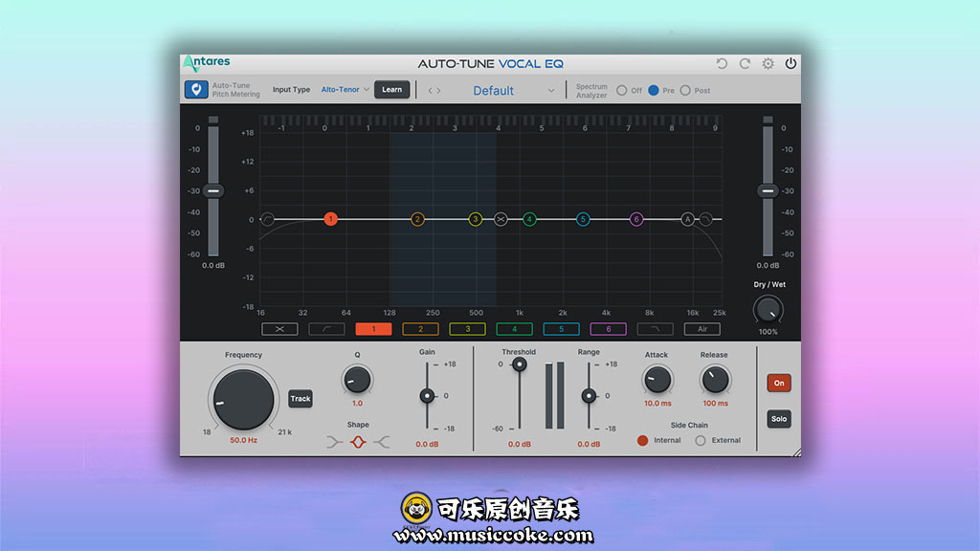Set Spectrum Analyzer to Pre
Screen dimensions: 980x551
pyautogui.click(x=654, y=91)
